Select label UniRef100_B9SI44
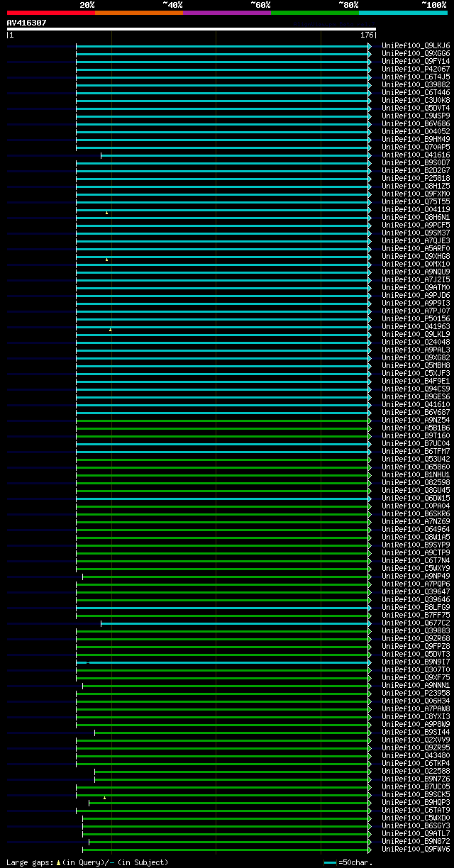 tap(416, 732)
